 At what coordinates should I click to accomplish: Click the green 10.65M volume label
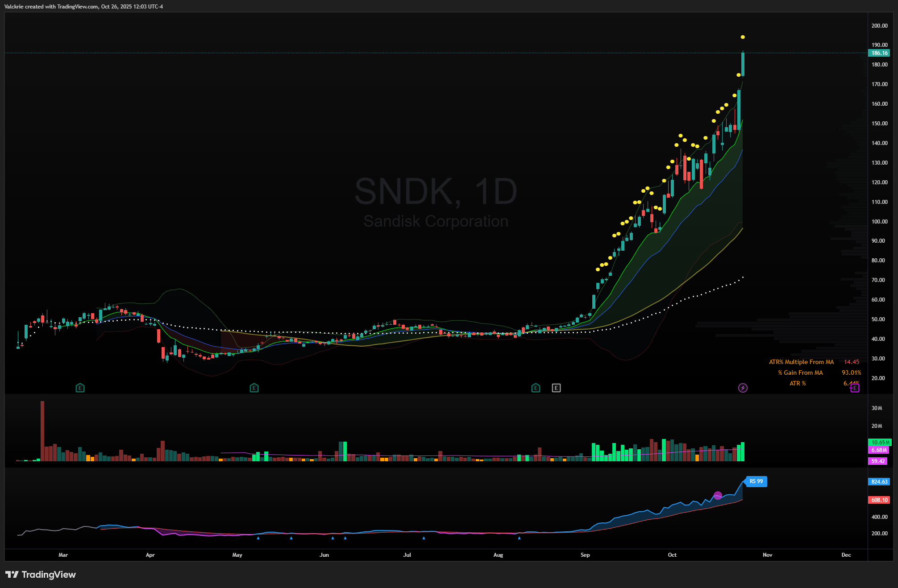(x=879, y=442)
